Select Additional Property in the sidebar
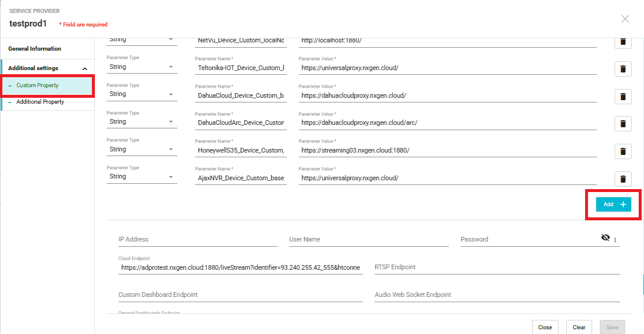Screen dimensions: 644x334 [40, 102]
